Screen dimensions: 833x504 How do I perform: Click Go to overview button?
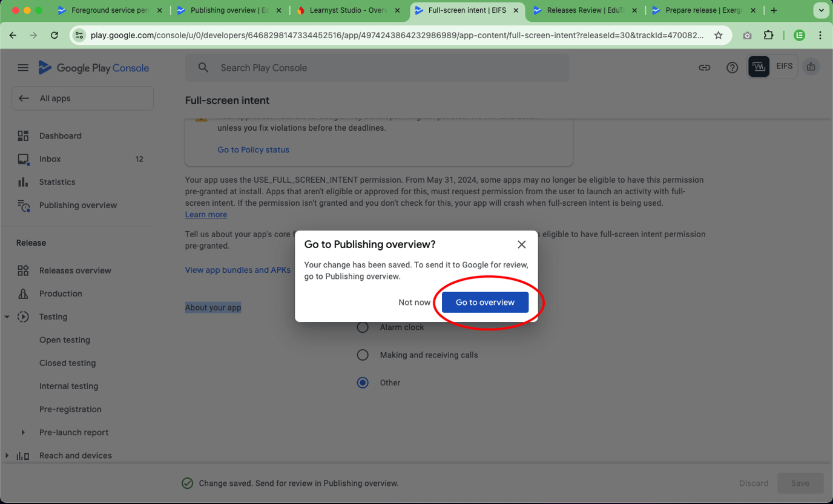click(x=485, y=303)
